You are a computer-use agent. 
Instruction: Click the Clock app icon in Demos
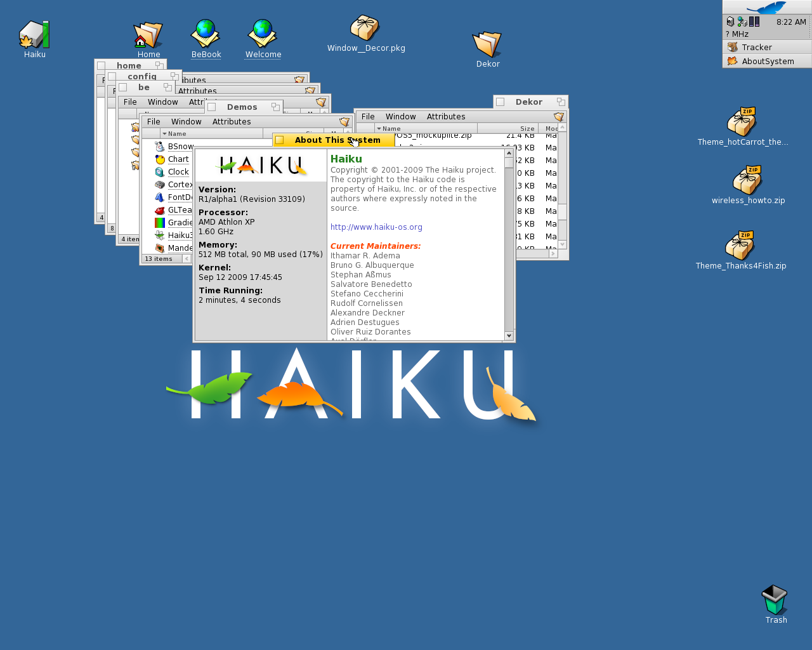click(160, 172)
